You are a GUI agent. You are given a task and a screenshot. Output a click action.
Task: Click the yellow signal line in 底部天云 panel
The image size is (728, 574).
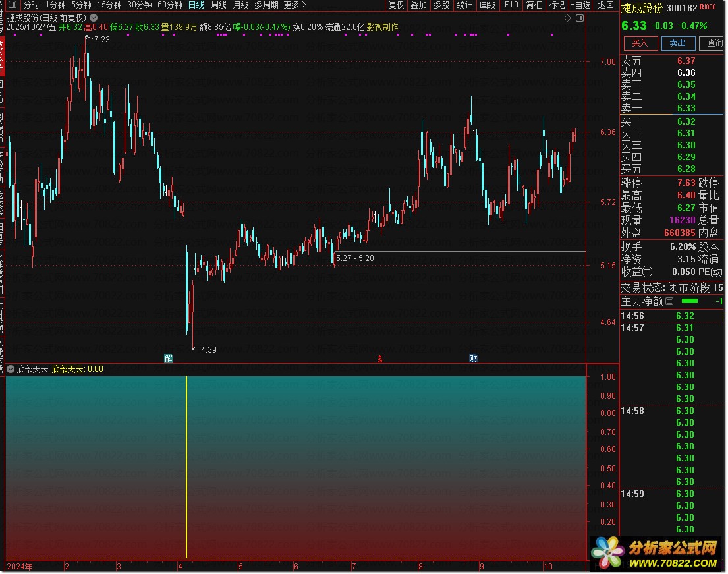186,467
